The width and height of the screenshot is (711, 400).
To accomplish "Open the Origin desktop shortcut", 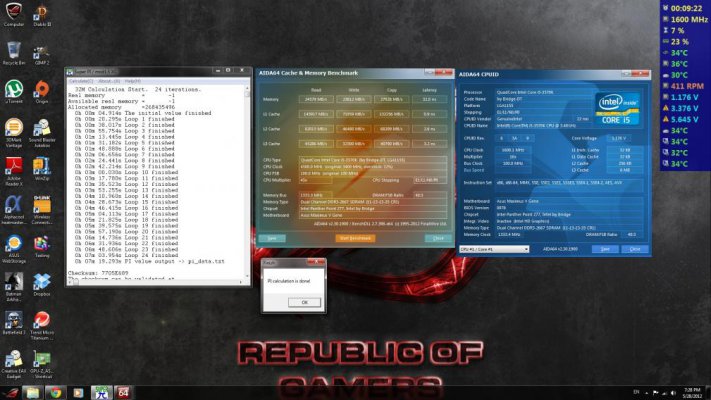I will (x=42, y=92).
